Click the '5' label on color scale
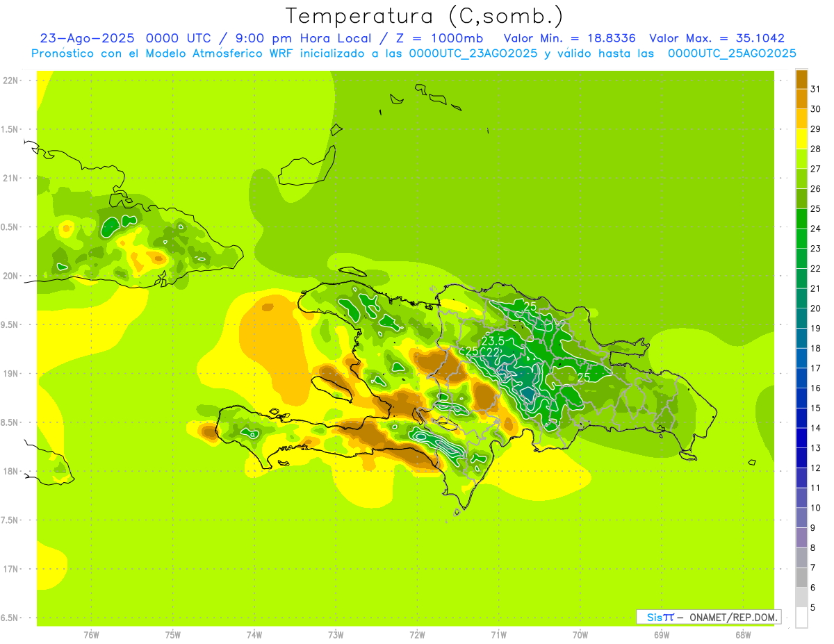The image size is (834, 644). (813, 607)
